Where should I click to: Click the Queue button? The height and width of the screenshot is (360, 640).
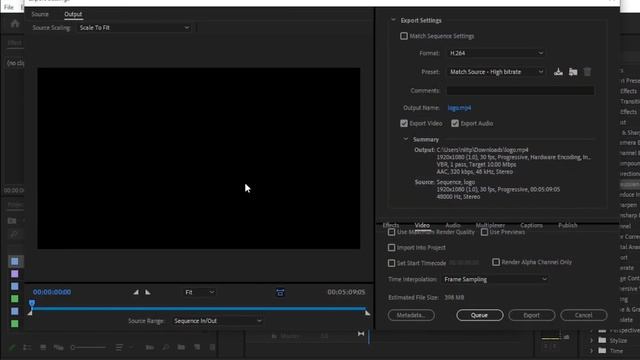tap(480, 315)
